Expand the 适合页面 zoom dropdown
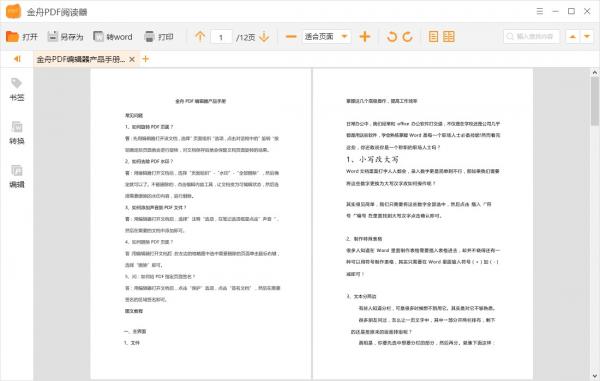Image resolution: width=600 pixels, height=381 pixels. click(x=344, y=37)
